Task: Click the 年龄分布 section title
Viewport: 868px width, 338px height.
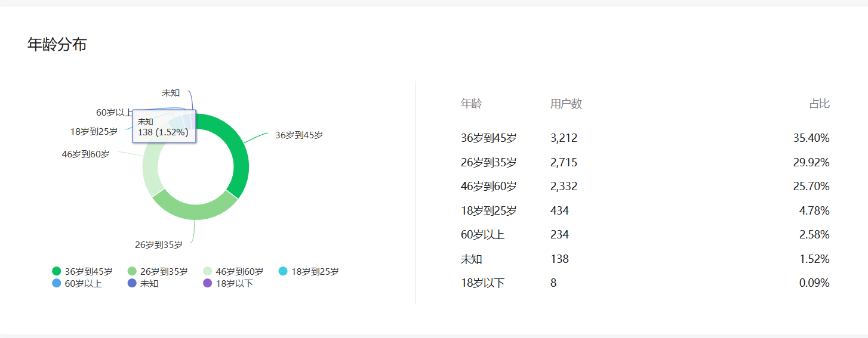Action: click(57, 44)
